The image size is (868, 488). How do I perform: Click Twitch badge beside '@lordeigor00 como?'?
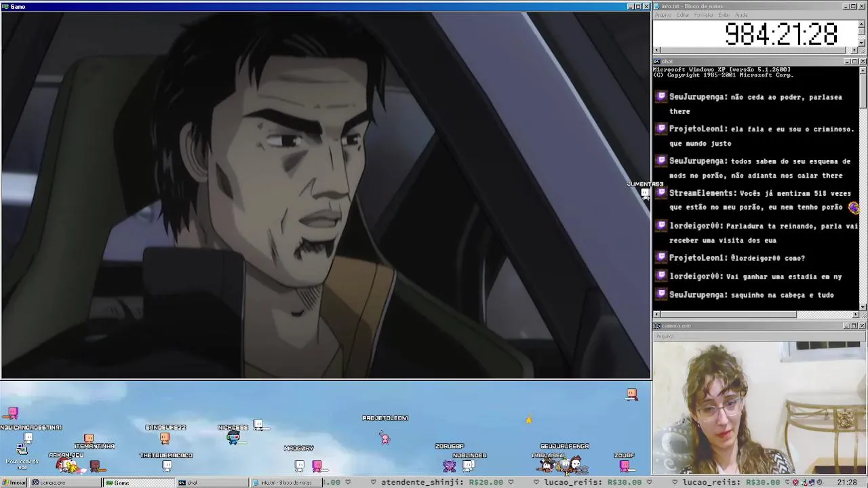tap(661, 258)
